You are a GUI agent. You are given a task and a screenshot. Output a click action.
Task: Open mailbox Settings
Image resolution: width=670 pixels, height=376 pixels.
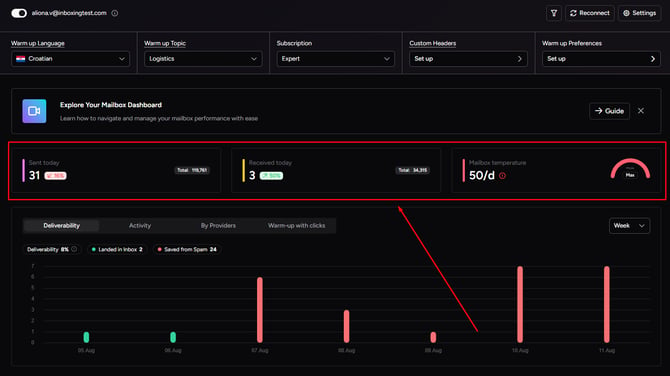pos(639,13)
